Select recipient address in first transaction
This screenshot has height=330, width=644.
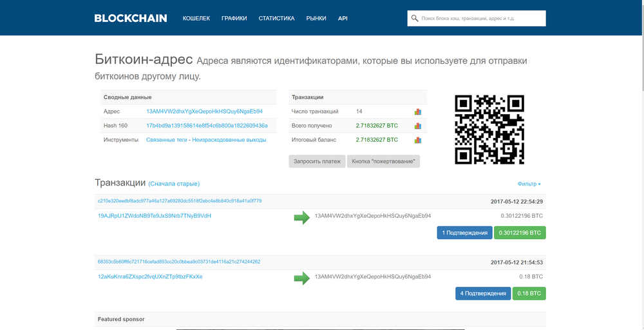(x=373, y=215)
